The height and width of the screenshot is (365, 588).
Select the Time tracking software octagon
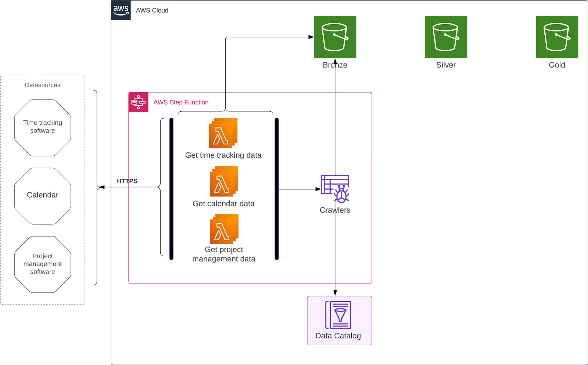[43, 128]
